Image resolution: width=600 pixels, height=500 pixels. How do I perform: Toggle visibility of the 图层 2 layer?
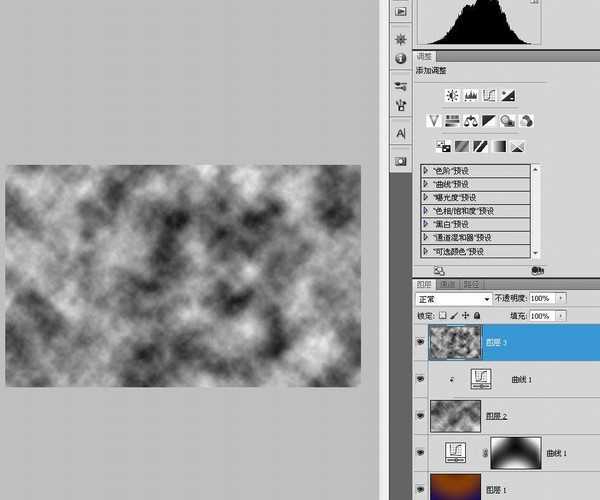click(420, 414)
